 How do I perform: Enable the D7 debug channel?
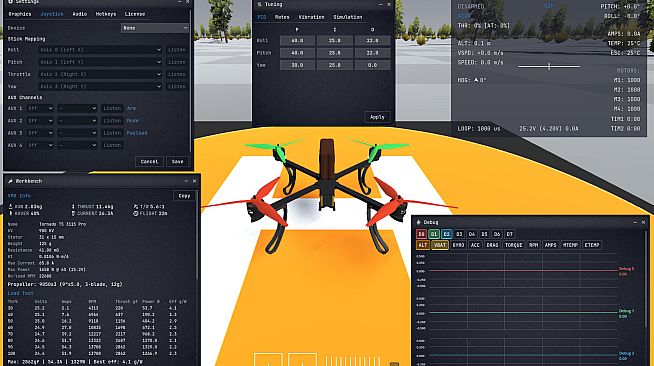point(509,234)
